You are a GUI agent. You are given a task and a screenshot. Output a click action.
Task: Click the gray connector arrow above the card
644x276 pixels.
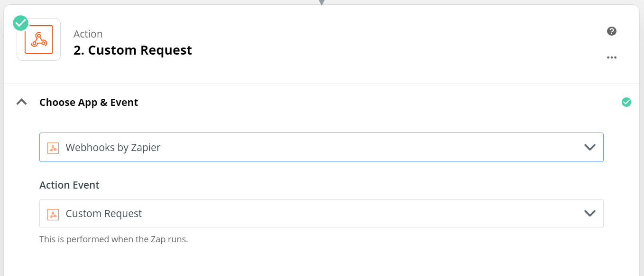click(x=322, y=2)
